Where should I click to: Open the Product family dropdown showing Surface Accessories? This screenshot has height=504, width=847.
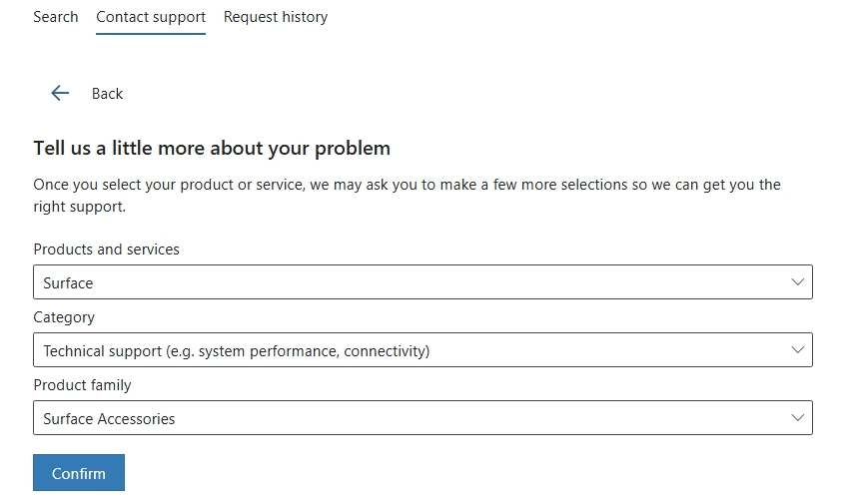pyautogui.click(x=422, y=418)
